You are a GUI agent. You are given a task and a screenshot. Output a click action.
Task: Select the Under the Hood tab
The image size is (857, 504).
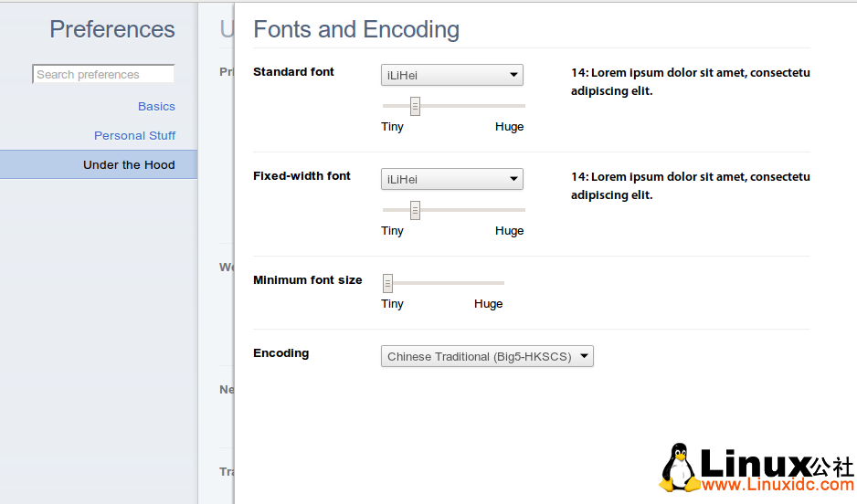tap(128, 165)
